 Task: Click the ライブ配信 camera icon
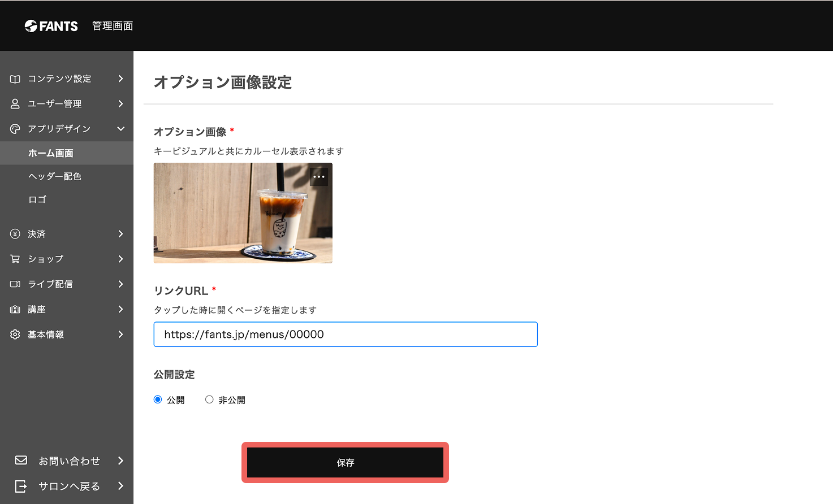[x=15, y=284]
